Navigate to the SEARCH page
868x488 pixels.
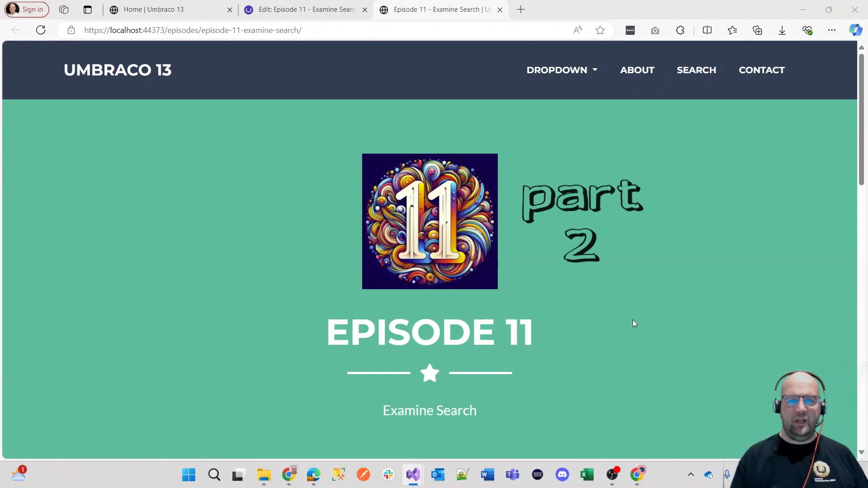click(x=696, y=70)
